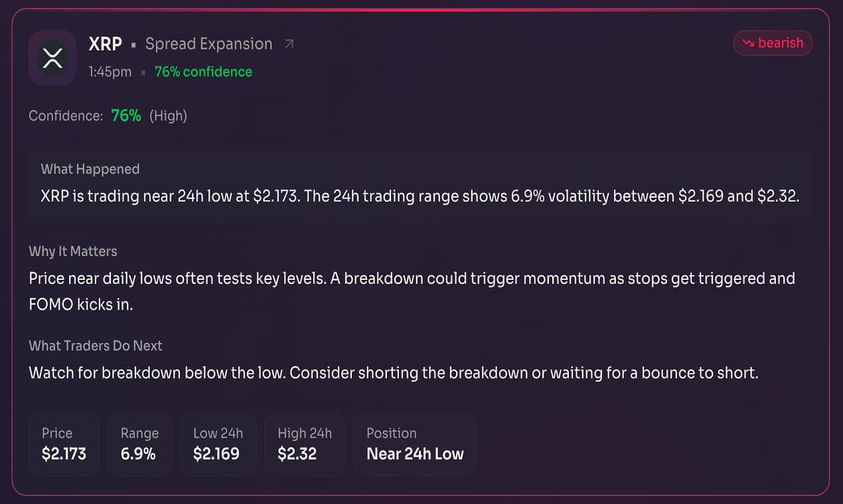Image resolution: width=843 pixels, height=504 pixels.
Task: Click the Range 6.9% stat card
Action: coord(139,444)
